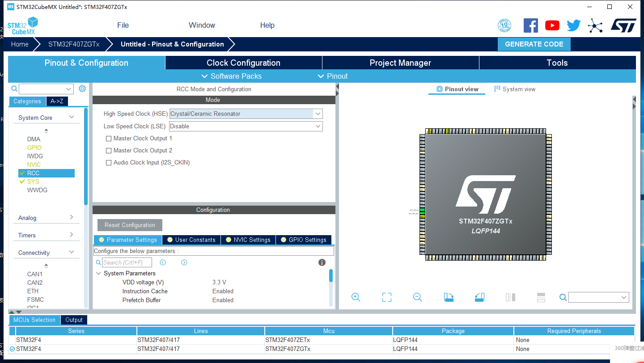Click the pinout settings gear icon

[x=82, y=89]
